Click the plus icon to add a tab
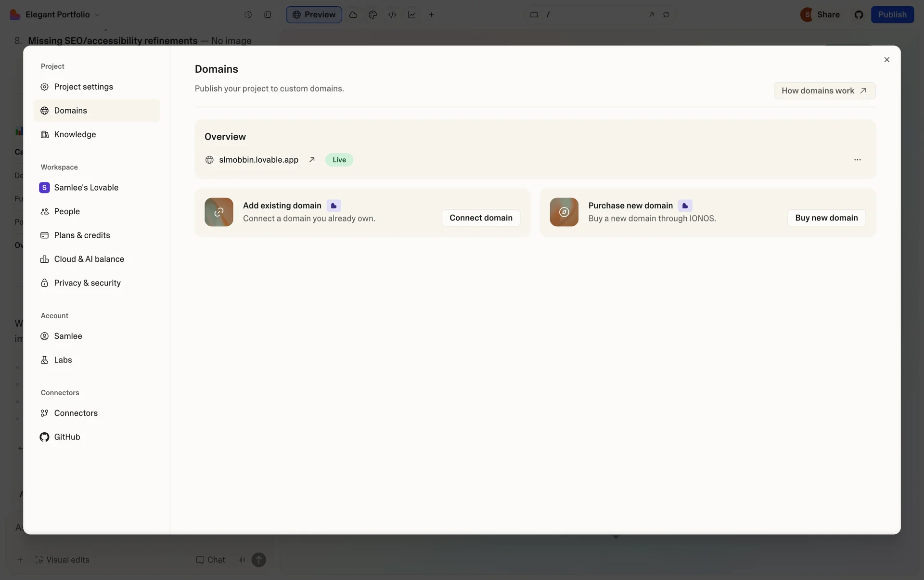Screen dimensions: 924x580 431,14
